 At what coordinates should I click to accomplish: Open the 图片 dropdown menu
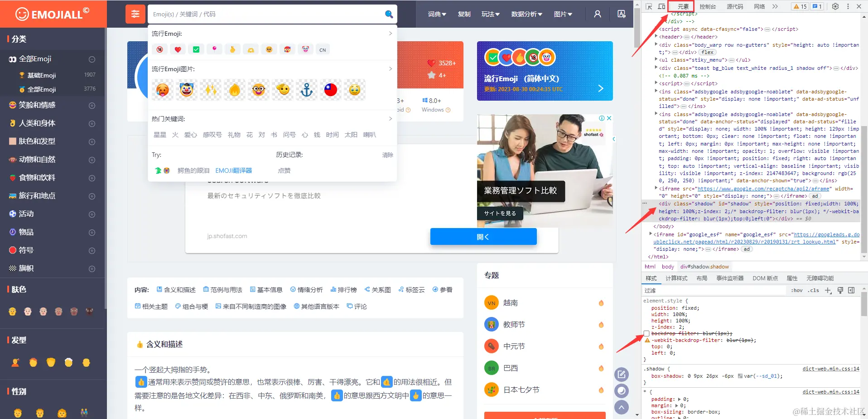[563, 14]
